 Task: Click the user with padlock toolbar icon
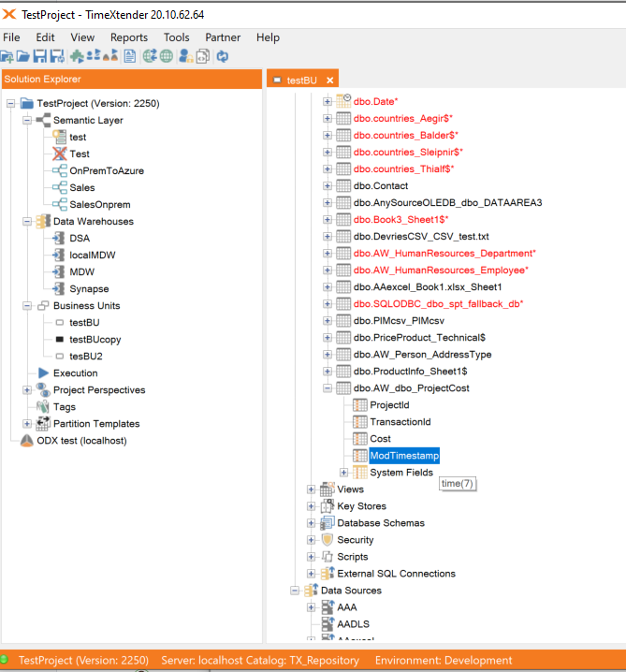185,56
